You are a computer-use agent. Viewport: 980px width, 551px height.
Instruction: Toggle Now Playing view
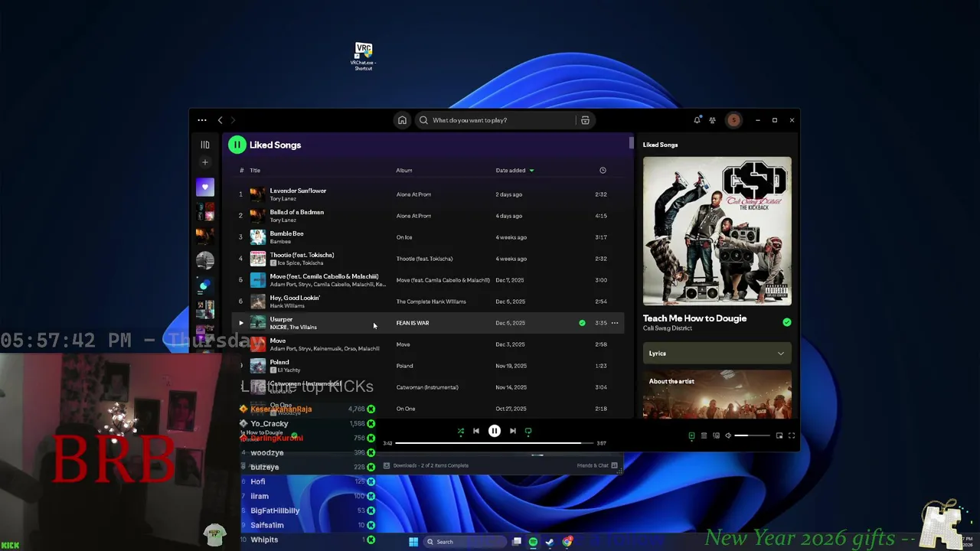click(x=691, y=435)
